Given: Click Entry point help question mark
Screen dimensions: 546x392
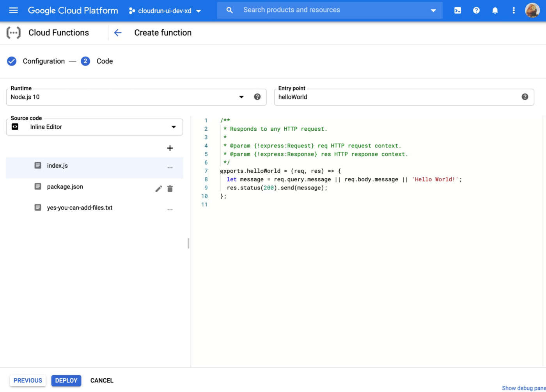Looking at the screenshot, I should pyautogui.click(x=525, y=97).
